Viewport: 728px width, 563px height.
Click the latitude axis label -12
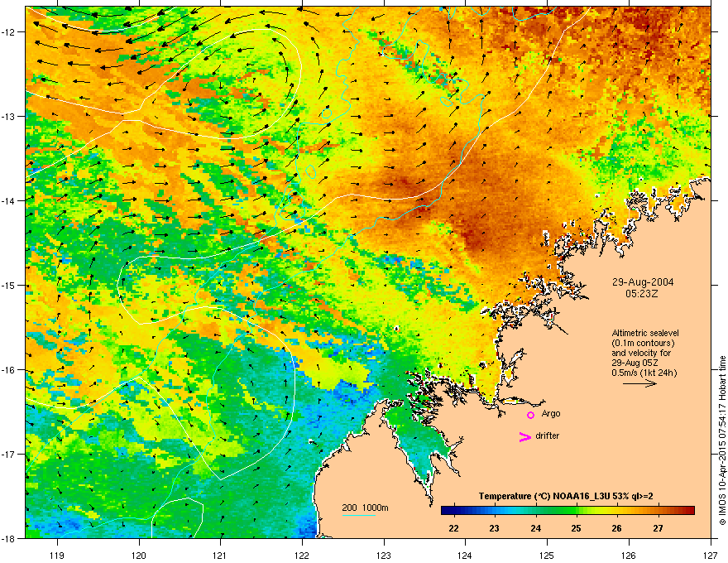click(9, 32)
